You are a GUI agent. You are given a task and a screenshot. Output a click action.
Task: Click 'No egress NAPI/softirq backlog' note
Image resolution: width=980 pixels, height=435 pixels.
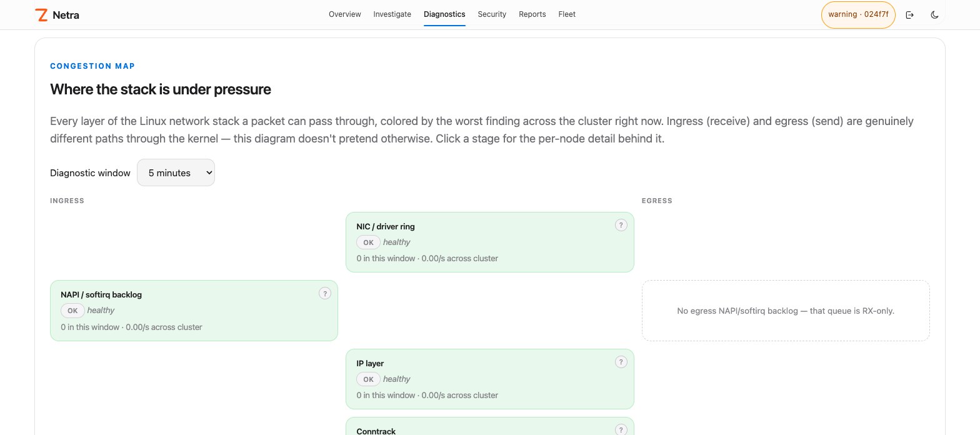786,311
